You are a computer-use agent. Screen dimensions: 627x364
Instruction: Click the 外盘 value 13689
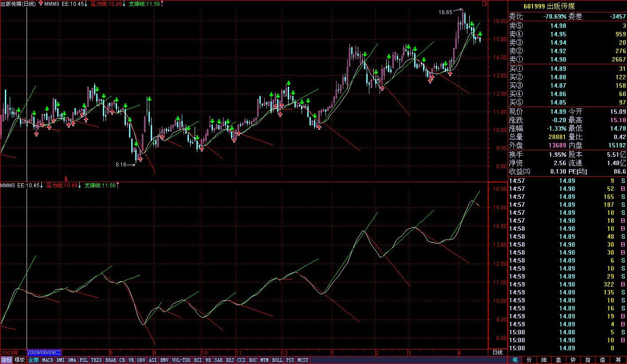point(558,145)
